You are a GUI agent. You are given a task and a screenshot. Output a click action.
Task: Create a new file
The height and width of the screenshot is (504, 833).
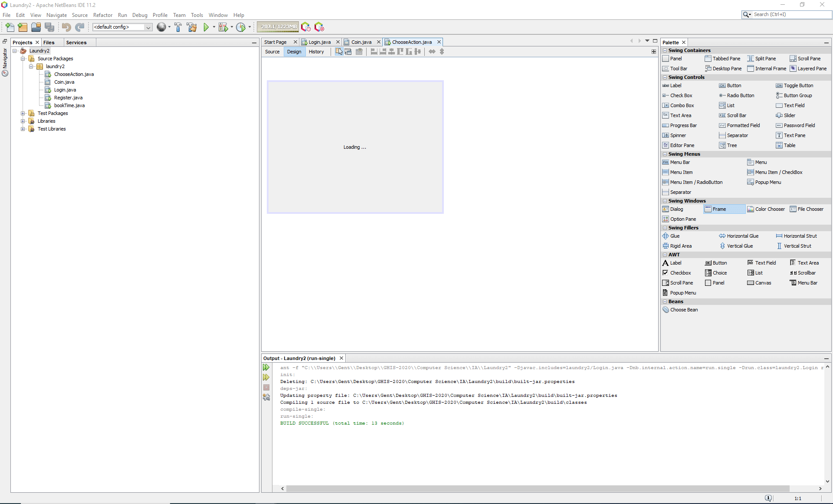point(10,27)
